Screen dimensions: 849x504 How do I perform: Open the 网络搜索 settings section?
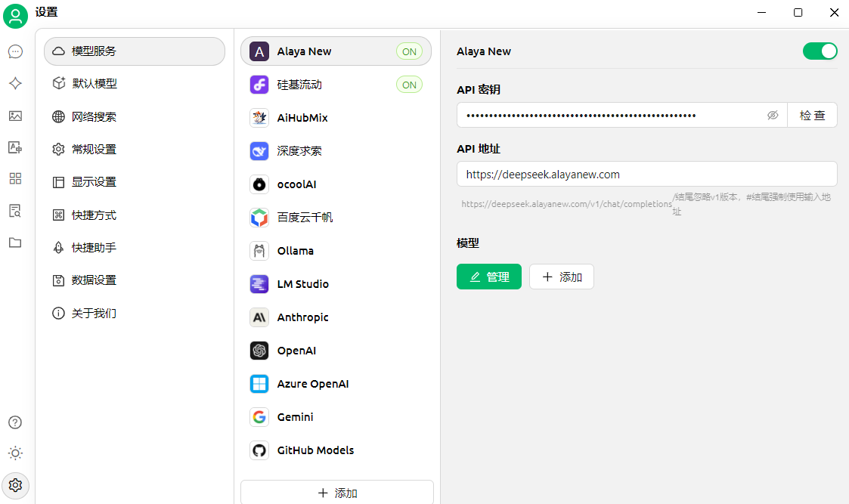95,116
